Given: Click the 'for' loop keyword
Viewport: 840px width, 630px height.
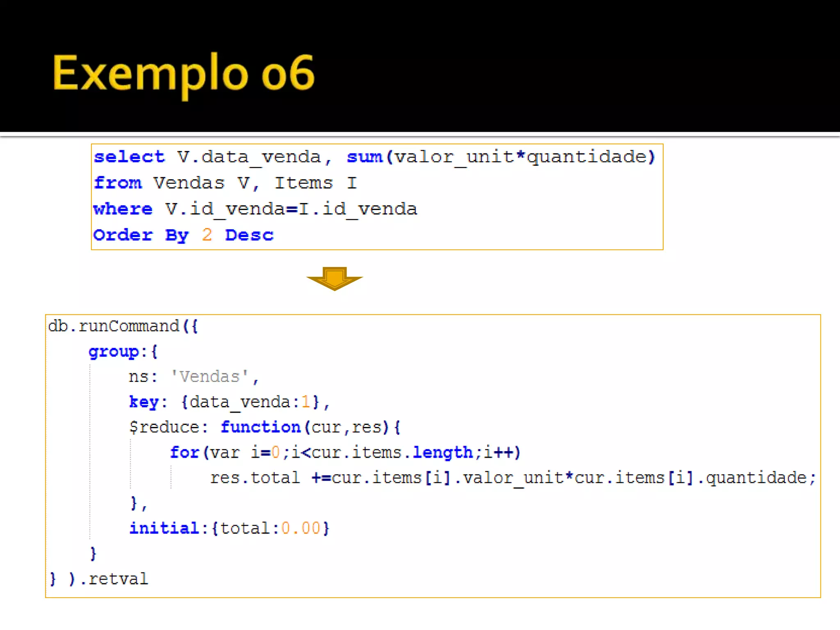Looking at the screenshot, I should point(185,452).
